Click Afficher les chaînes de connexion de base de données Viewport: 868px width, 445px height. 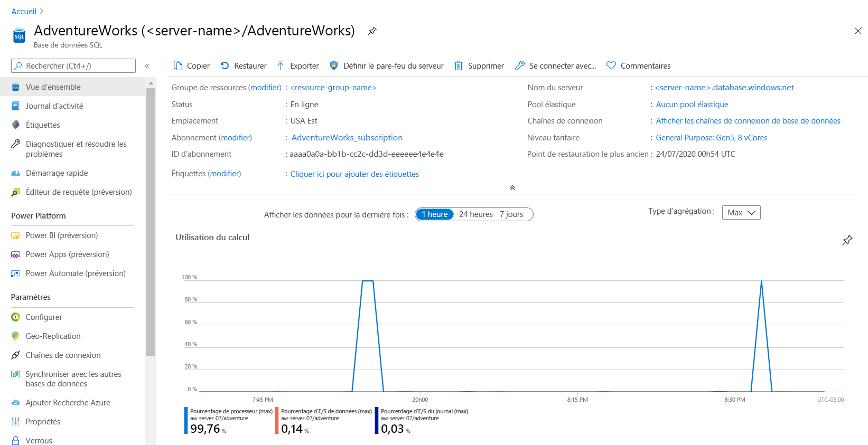click(x=748, y=121)
